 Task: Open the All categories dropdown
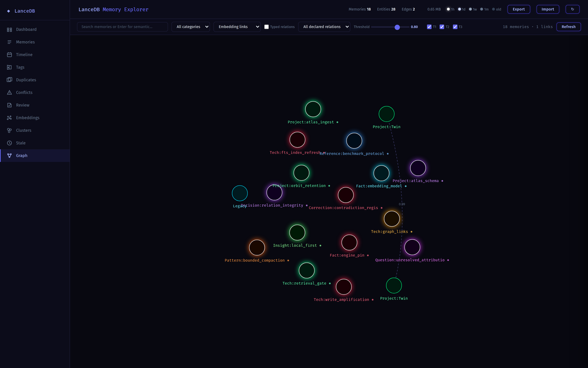[191, 26]
